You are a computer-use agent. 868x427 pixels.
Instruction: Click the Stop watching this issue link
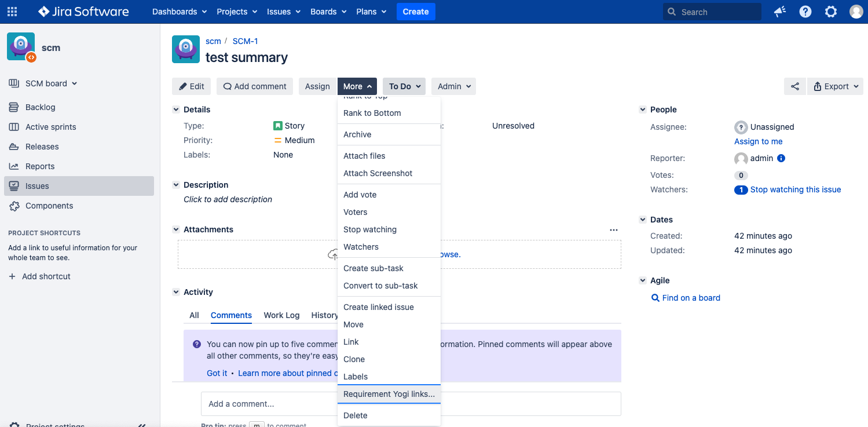coord(795,189)
